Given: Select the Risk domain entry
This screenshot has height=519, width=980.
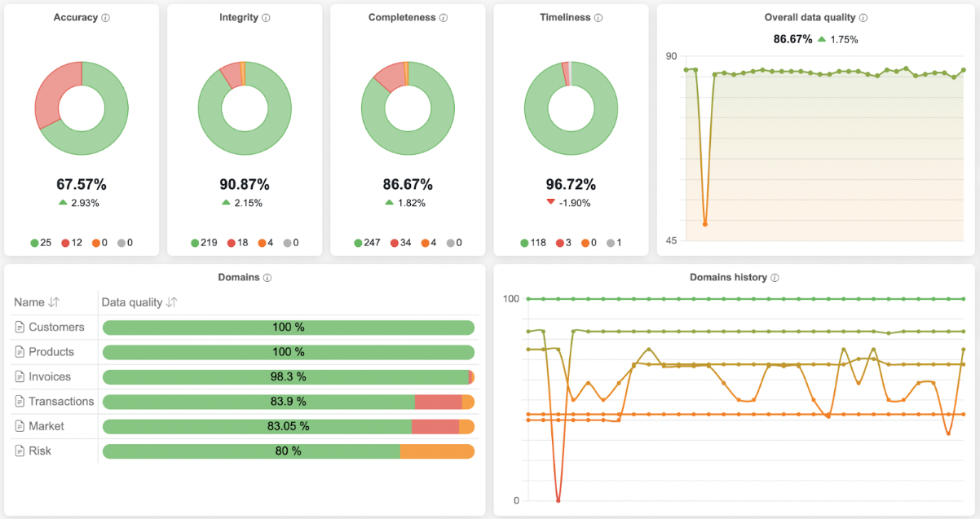Looking at the screenshot, I should point(40,451).
